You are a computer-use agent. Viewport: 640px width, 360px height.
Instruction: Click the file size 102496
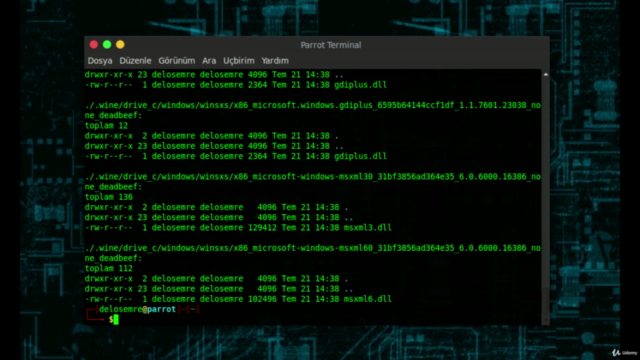[262, 299]
